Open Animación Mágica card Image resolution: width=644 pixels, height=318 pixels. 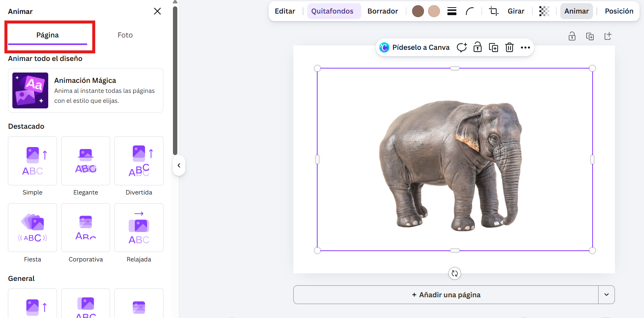coord(86,90)
